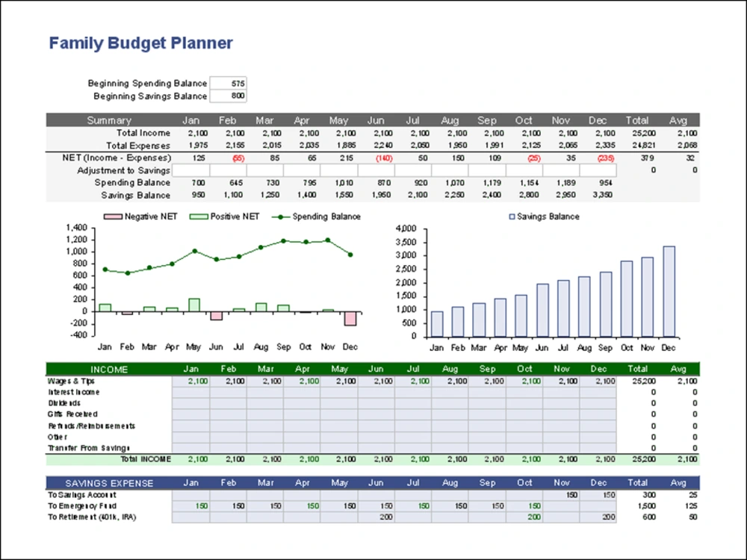Click the Dec NET value (235)
This screenshot has height=560, width=747.
[606, 158]
